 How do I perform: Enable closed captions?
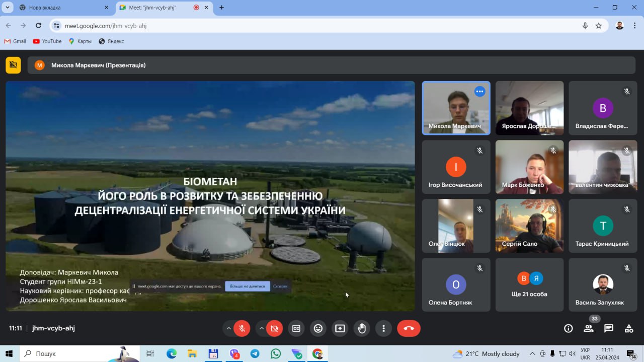coord(296,328)
